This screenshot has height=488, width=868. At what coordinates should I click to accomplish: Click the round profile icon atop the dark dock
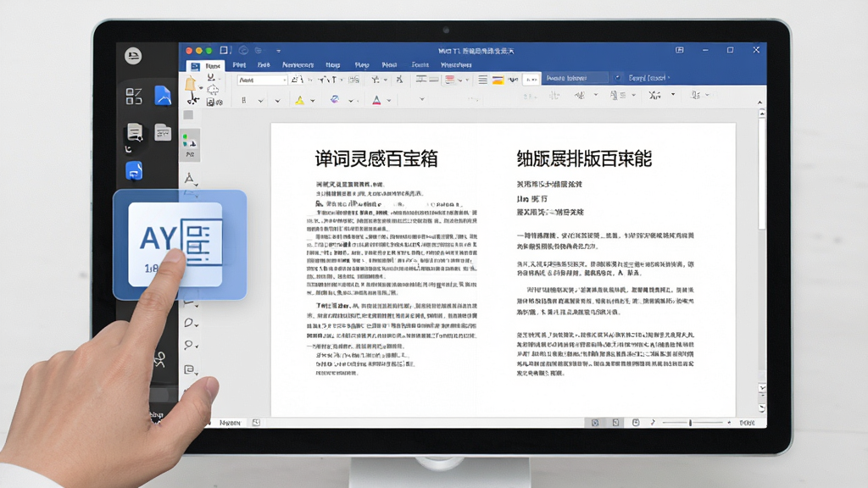tap(133, 55)
